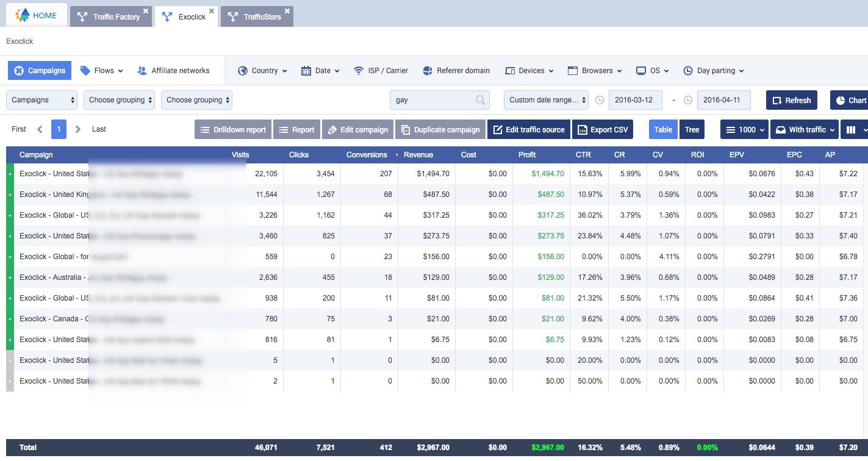
Task: Open the second Choose grouping select
Action: (x=196, y=100)
